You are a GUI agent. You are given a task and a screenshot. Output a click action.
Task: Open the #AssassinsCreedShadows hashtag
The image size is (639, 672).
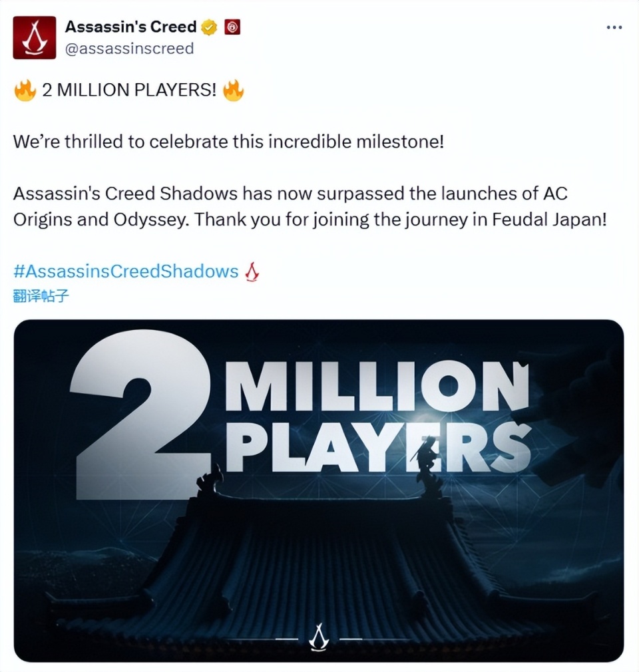point(126,271)
